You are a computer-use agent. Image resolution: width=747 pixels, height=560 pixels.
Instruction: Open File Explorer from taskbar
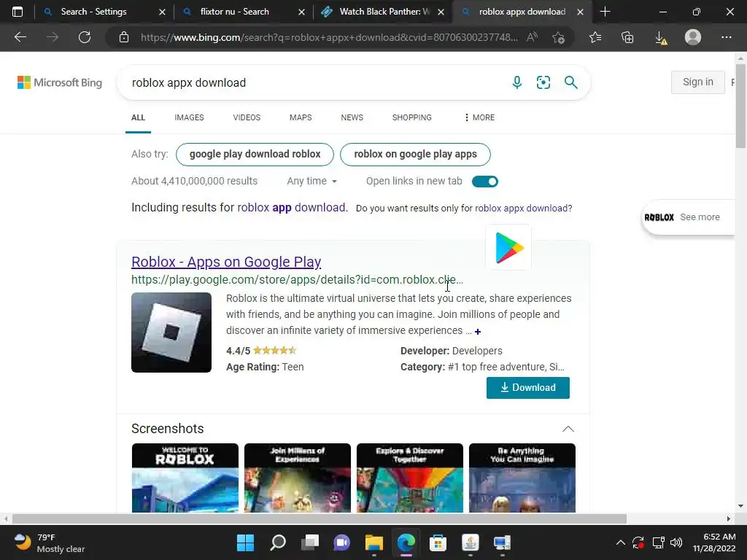(x=374, y=542)
